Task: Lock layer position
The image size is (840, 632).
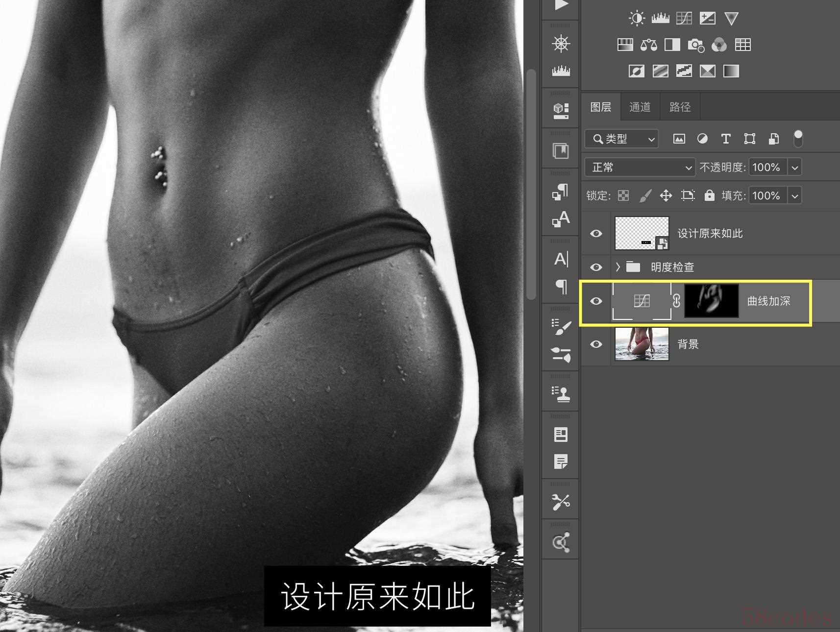Action: coord(666,196)
